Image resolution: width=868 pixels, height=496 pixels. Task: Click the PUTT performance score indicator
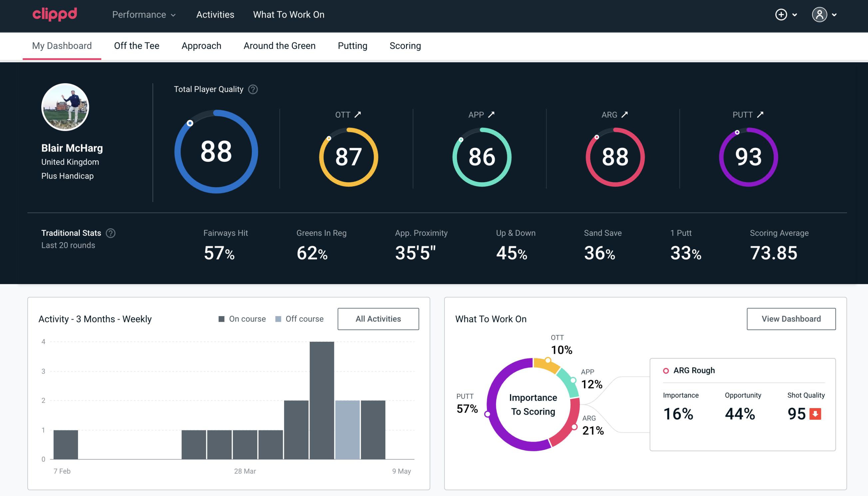747,156
